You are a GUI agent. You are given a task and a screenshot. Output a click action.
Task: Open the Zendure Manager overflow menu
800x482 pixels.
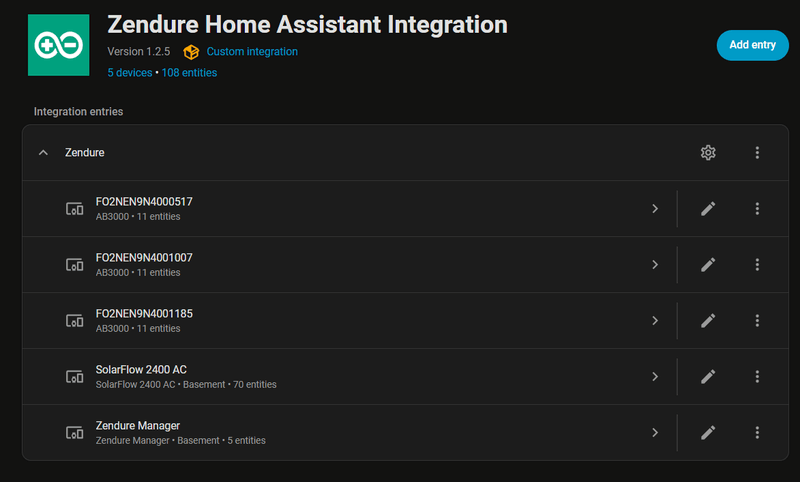(x=757, y=433)
